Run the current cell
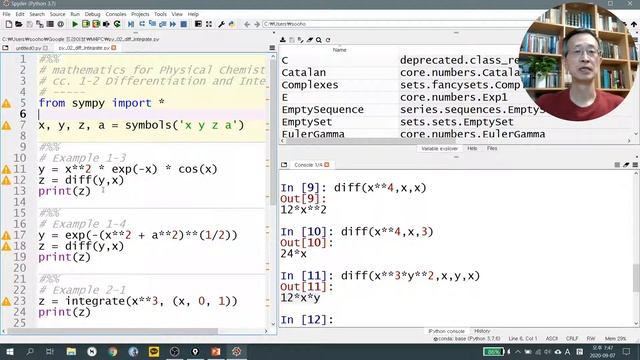 point(86,24)
